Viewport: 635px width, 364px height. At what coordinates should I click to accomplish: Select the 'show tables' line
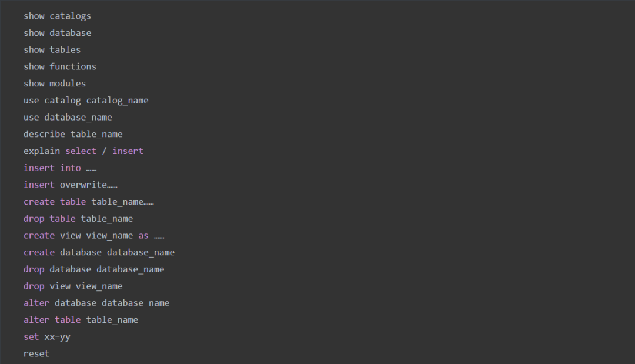pos(52,50)
